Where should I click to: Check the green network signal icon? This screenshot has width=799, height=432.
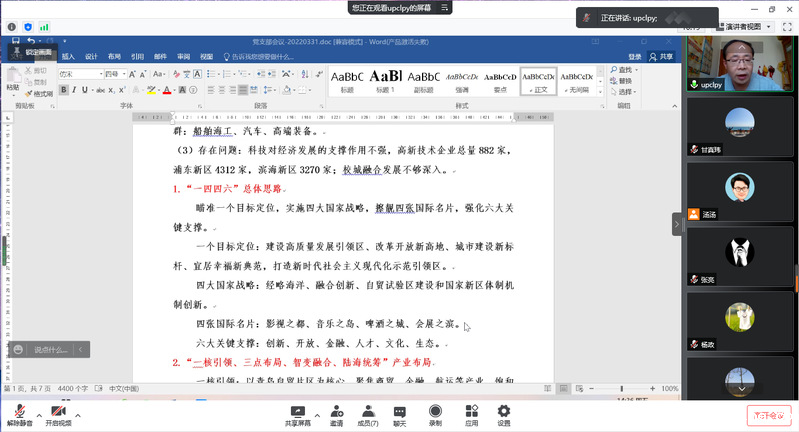(x=44, y=27)
